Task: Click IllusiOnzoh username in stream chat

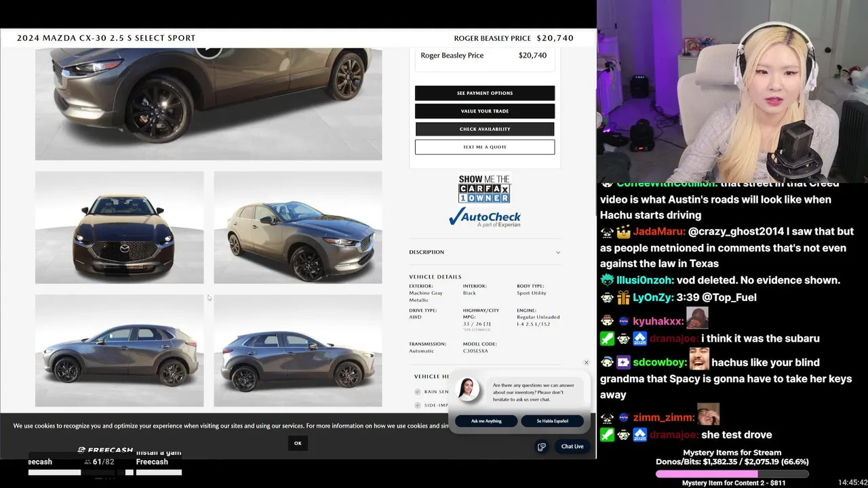Action: (644, 281)
